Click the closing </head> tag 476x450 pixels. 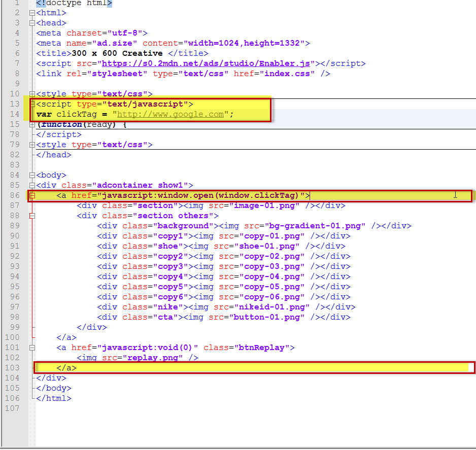click(54, 155)
